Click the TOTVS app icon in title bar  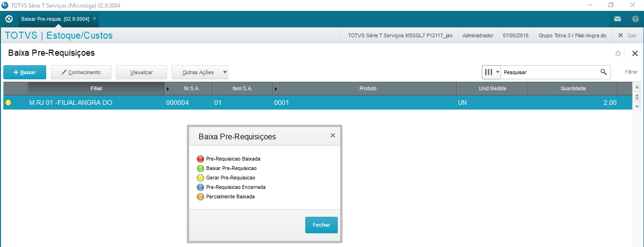tap(5, 5)
